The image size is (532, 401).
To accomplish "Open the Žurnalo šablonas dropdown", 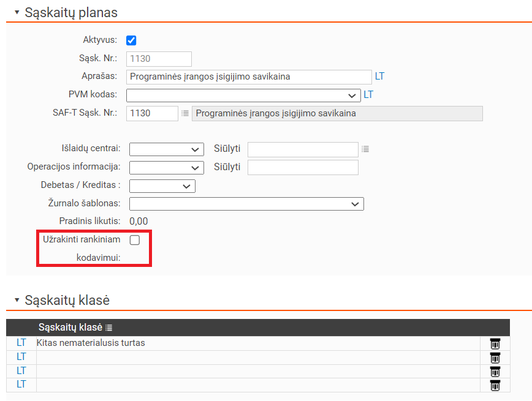I will point(246,204).
